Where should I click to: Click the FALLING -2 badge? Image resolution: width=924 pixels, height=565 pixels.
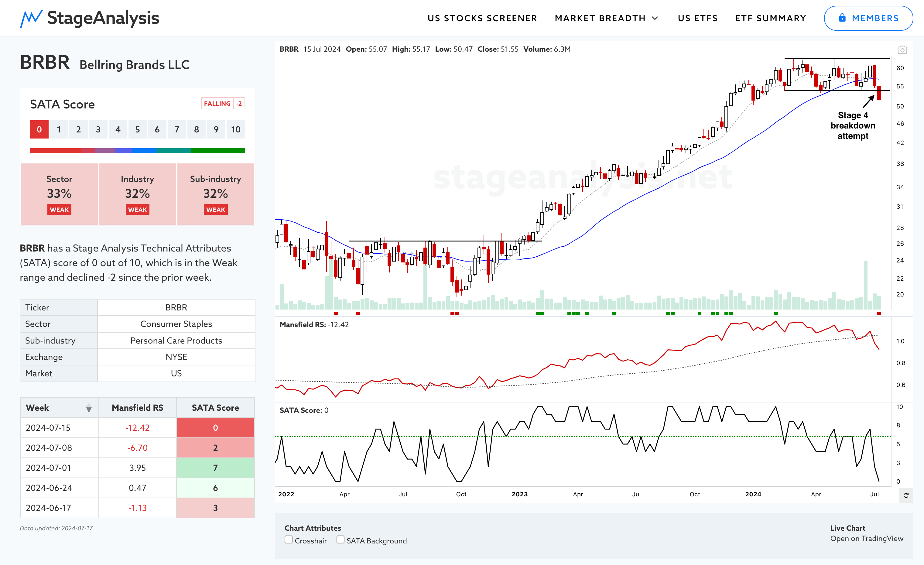point(223,104)
